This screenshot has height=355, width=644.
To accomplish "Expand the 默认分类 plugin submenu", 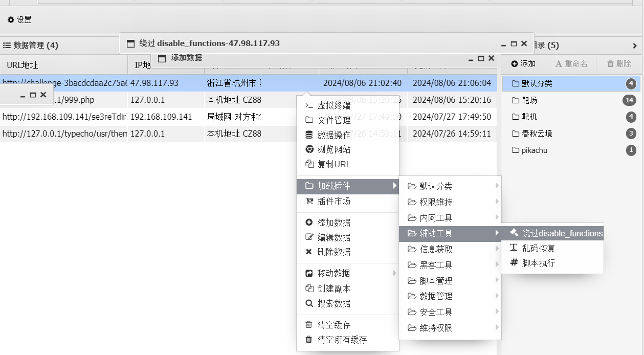I will pos(497,186).
